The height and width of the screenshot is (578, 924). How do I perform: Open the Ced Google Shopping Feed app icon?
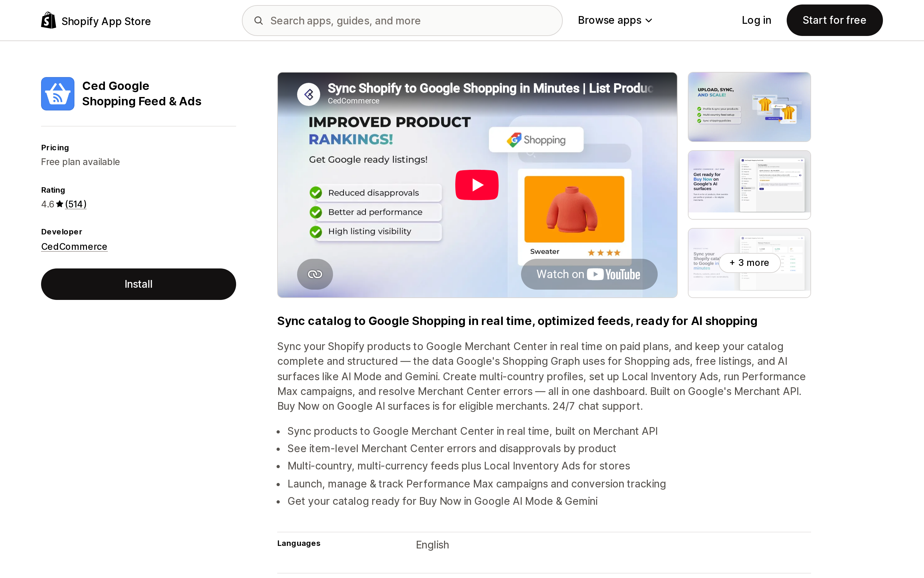[x=58, y=94]
